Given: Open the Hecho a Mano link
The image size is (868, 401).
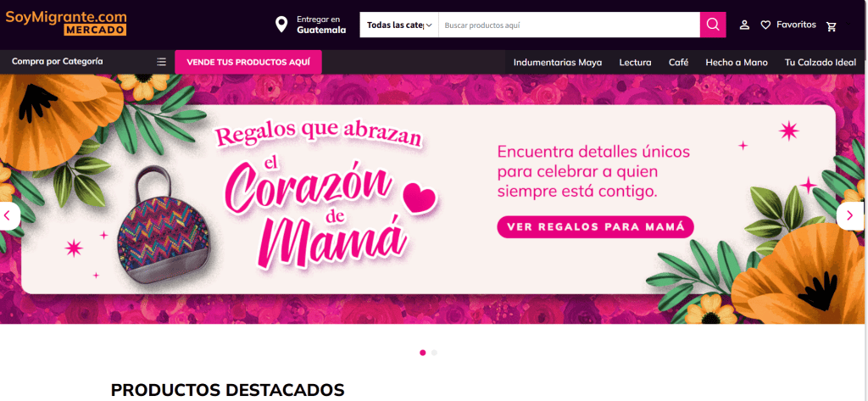Looking at the screenshot, I should click(737, 63).
